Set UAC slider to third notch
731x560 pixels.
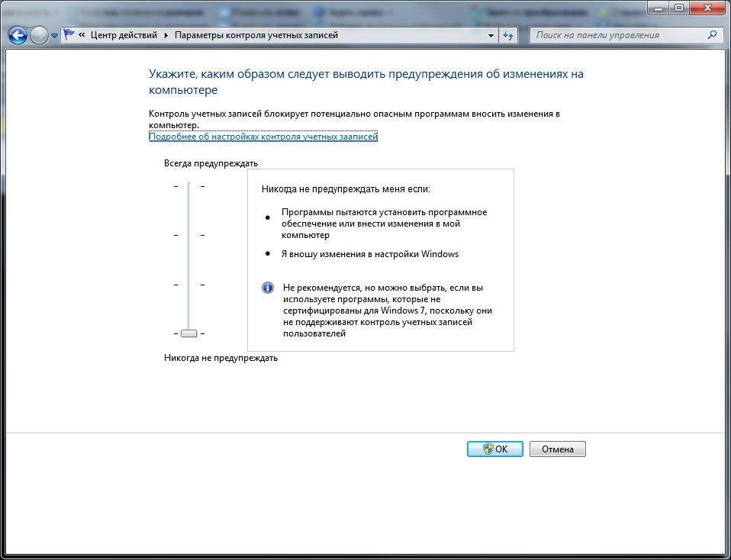[188, 285]
